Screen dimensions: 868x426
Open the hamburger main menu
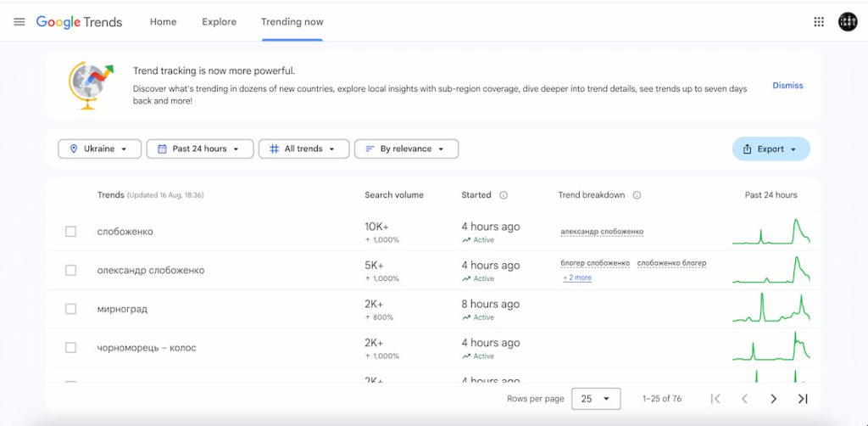pos(19,22)
